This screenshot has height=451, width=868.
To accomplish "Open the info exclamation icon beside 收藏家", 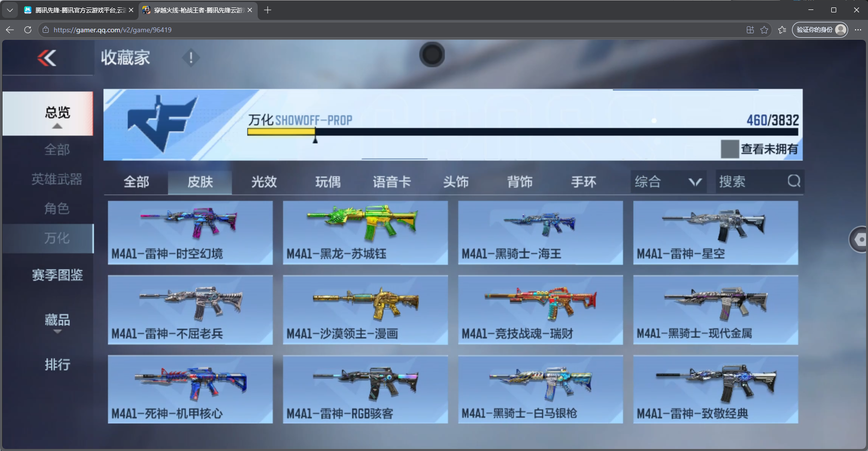I will pos(191,58).
